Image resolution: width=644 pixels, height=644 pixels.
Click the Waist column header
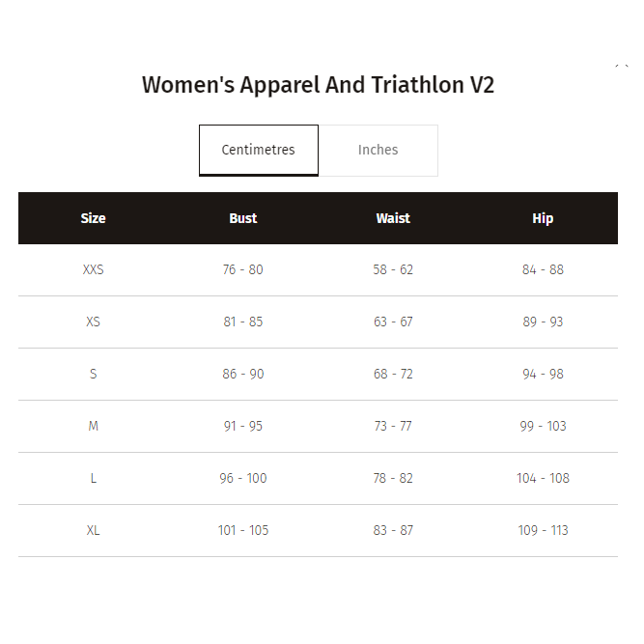393,218
